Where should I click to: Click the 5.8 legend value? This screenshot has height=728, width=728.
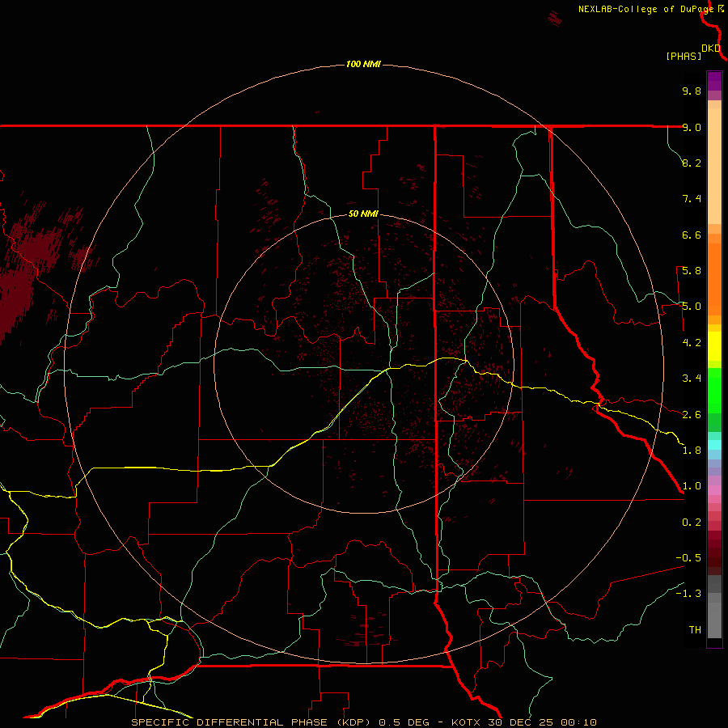[692, 271]
